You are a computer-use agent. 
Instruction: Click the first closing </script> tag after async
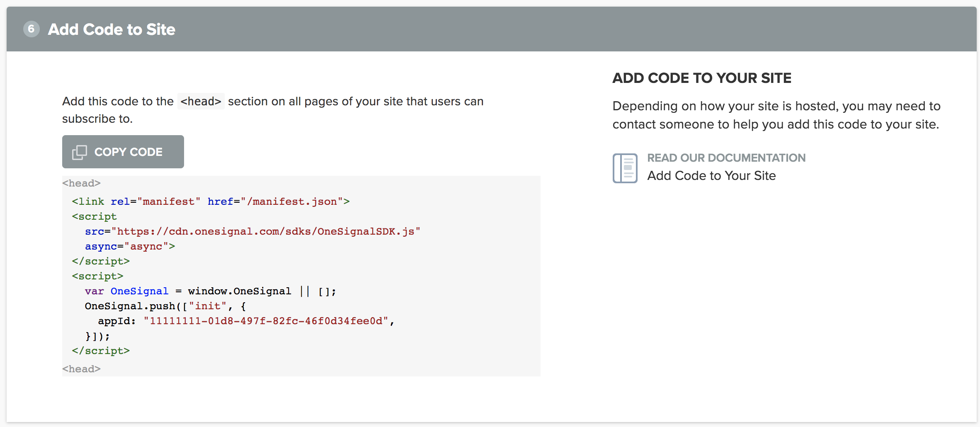101,261
